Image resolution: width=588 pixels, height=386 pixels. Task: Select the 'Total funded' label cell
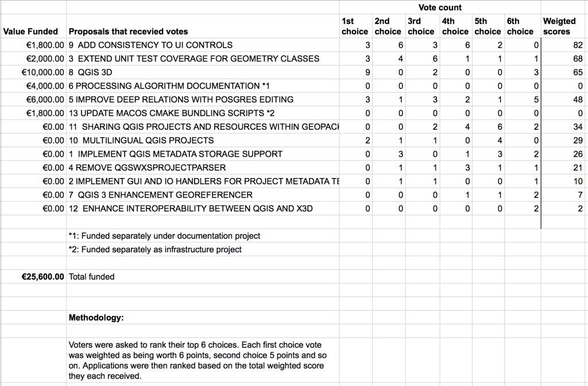pos(92,277)
